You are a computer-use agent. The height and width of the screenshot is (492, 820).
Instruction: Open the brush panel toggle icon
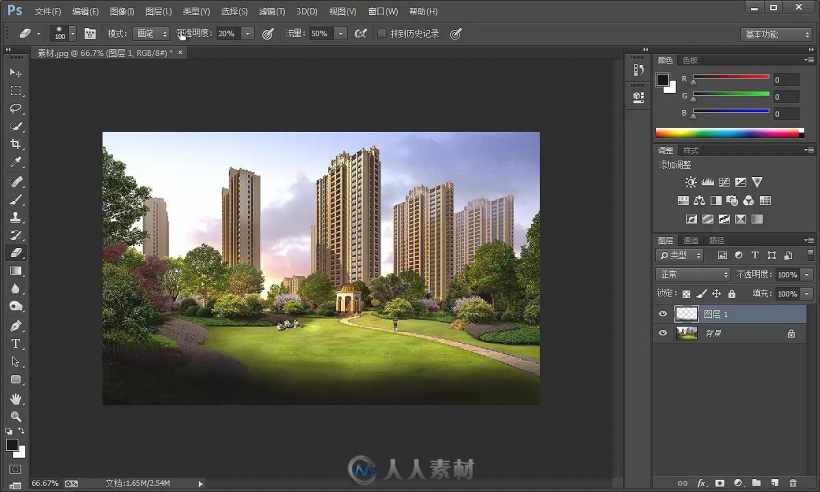pos(90,33)
